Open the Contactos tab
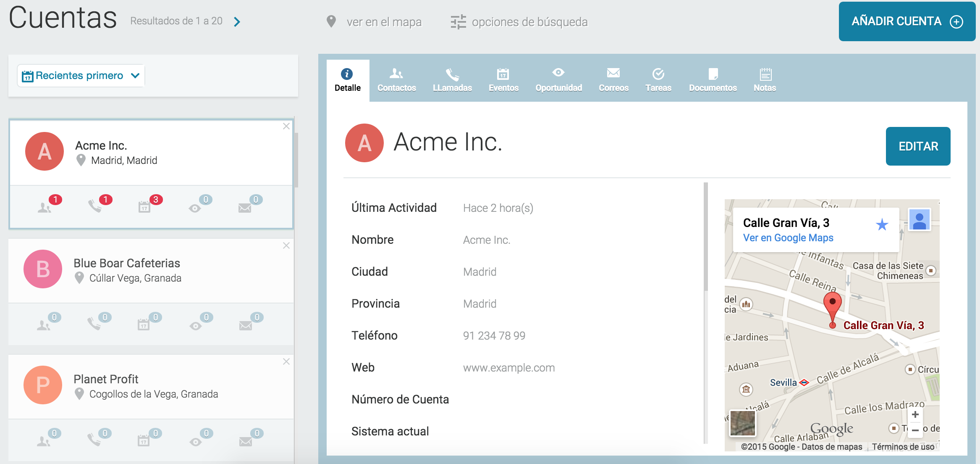This screenshot has height=464, width=980. coord(396,80)
